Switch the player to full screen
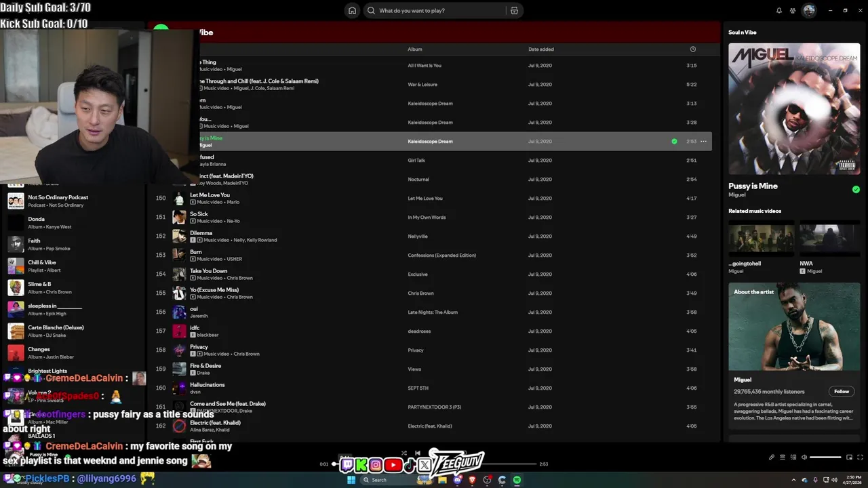 click(861, 457)
